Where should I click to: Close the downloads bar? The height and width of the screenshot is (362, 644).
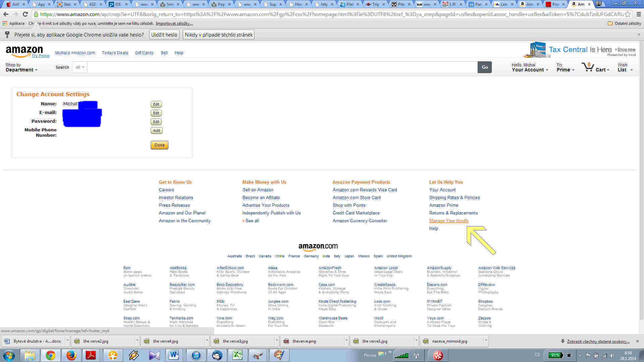coord(638,341)
